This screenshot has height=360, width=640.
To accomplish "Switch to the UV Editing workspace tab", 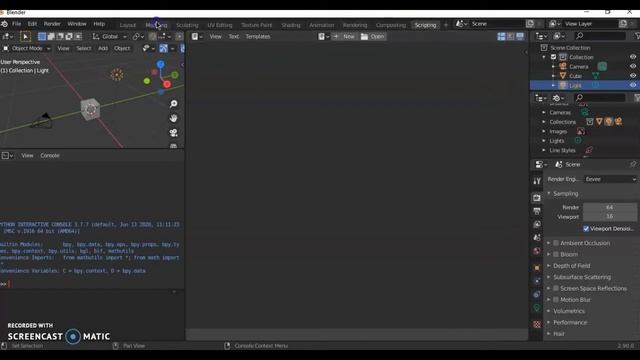I will 220,25.
